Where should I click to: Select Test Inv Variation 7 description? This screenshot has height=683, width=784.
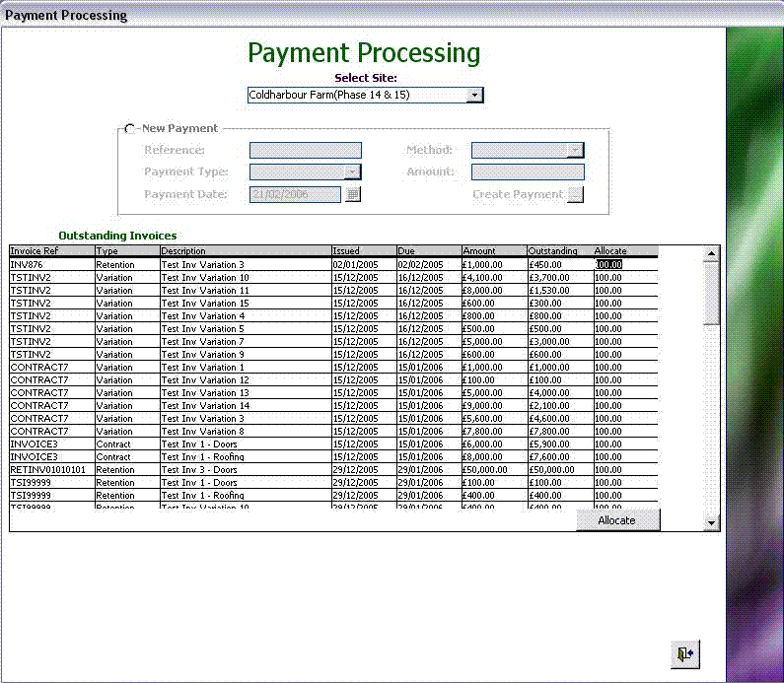203,342
